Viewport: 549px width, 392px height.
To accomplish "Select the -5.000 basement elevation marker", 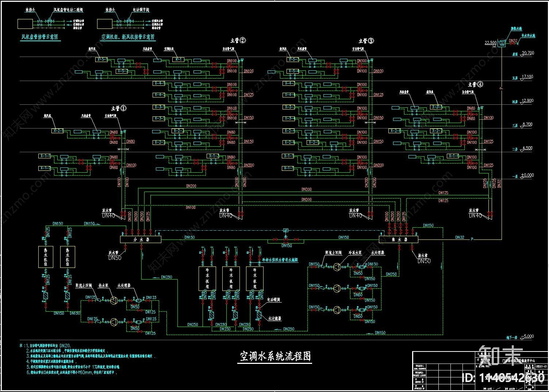I will point(527,336).
